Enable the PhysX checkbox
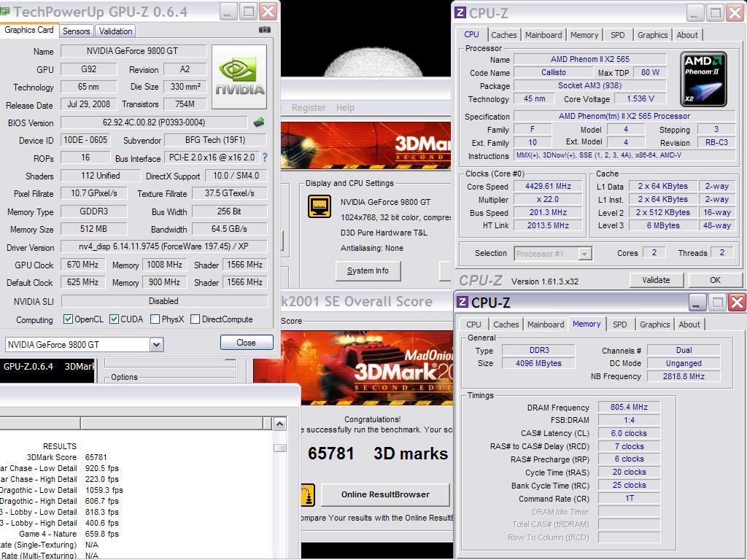Viewport: 747px width, 560px height. 155,319
